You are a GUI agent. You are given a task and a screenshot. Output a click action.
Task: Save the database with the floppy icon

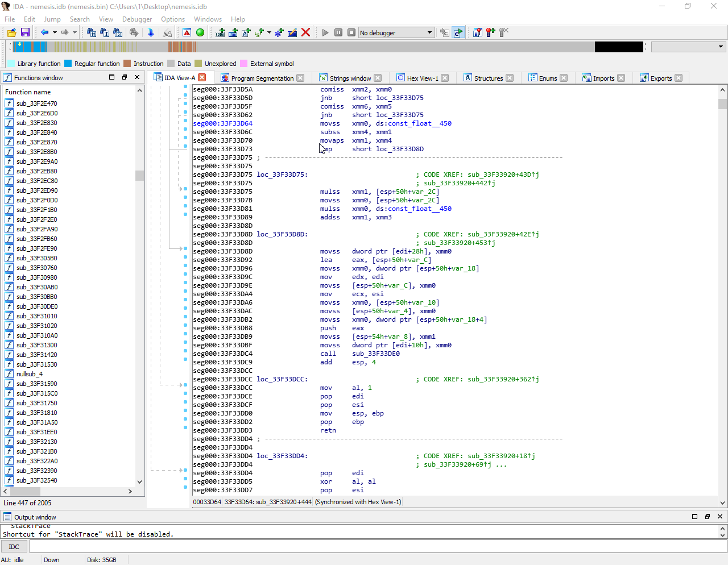[25, 32]
